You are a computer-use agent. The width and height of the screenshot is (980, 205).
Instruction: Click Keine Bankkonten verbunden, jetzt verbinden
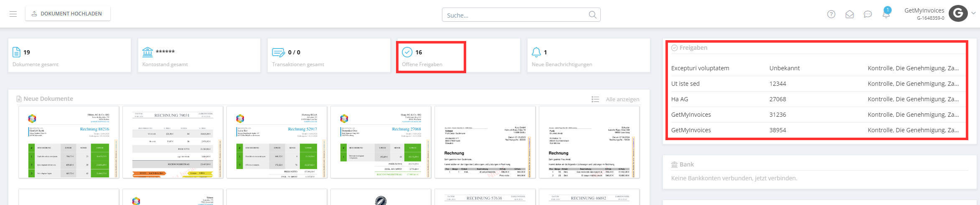[x=734, y=178]
